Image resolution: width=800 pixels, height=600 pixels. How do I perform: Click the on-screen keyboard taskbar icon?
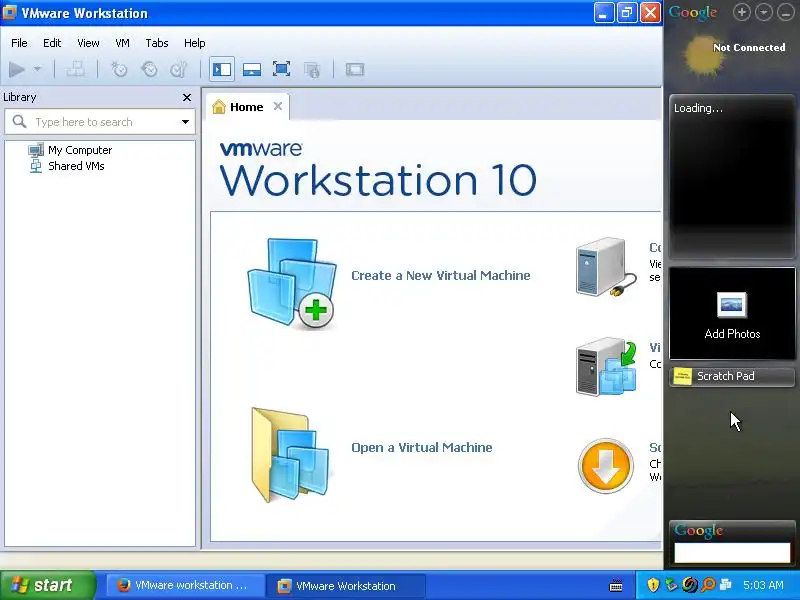coord(616,585)
